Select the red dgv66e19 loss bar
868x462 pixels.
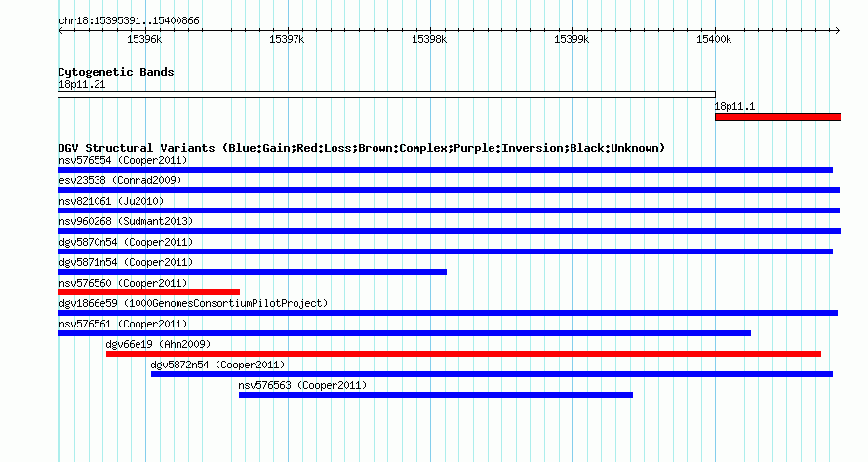coord(463,354)
